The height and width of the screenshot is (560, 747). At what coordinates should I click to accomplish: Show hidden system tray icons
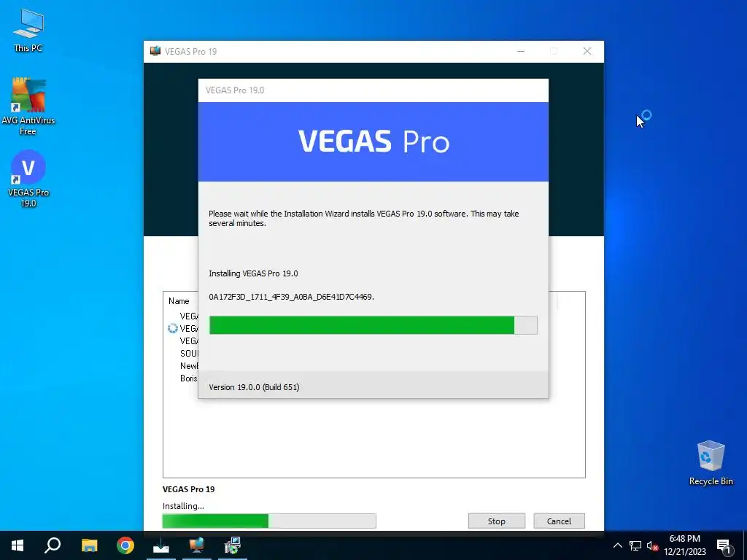[617, 545]
